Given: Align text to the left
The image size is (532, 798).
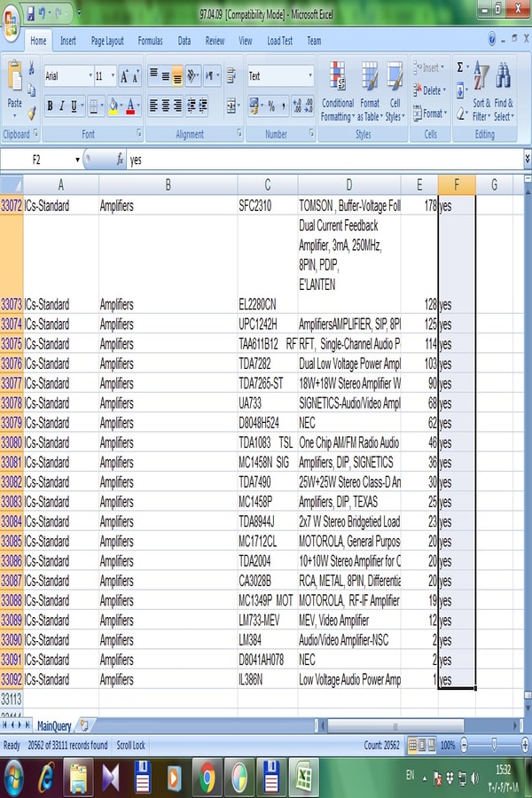Looking at the screenshot, I should 153,106.
